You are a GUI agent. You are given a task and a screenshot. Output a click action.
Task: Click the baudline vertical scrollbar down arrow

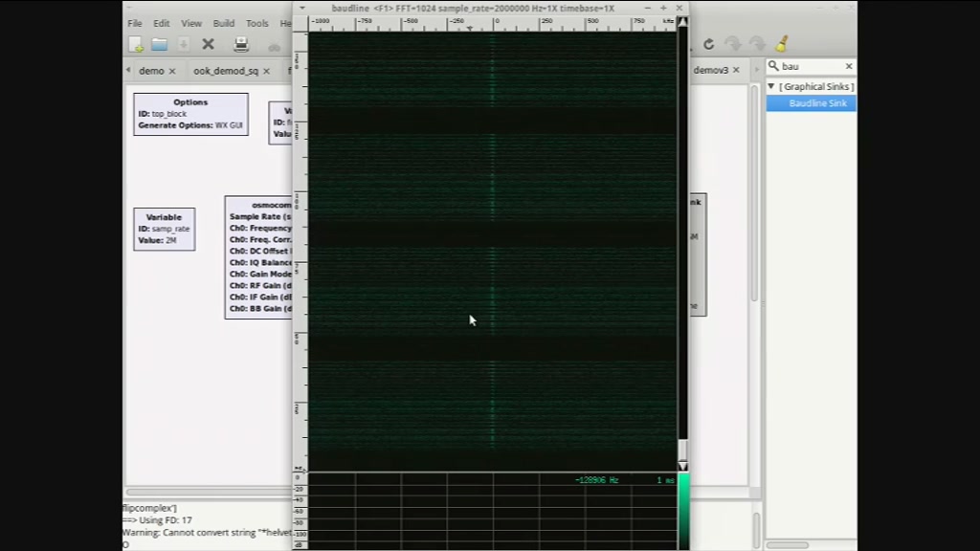pyautogui.click(x=682, y=466)
